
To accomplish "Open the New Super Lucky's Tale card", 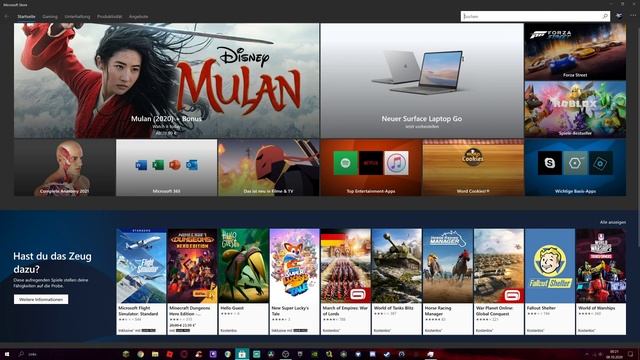I will (294, 282).
